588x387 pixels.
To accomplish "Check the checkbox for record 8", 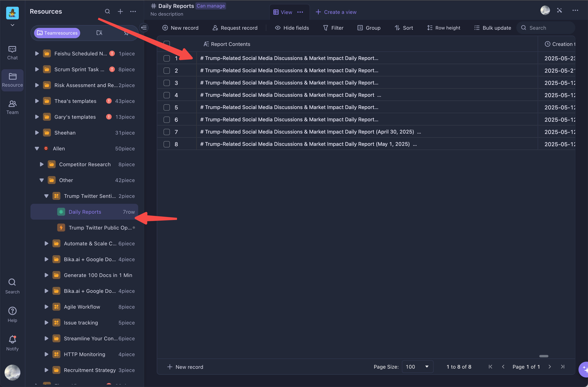I will 167,144.
